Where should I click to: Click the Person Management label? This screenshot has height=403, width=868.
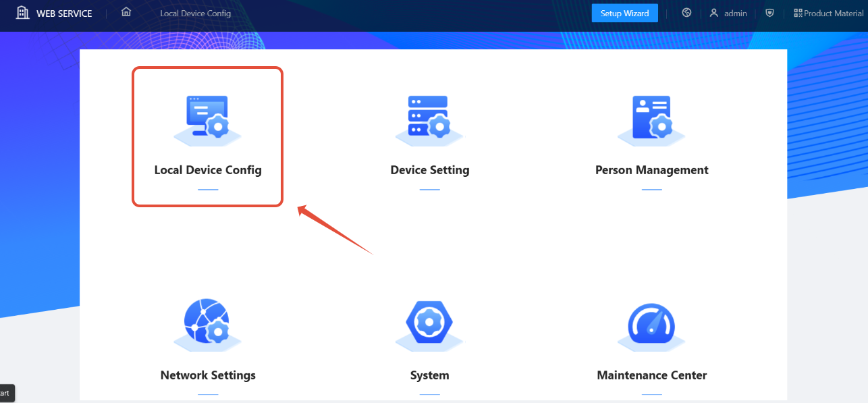[x=652, y=170]
